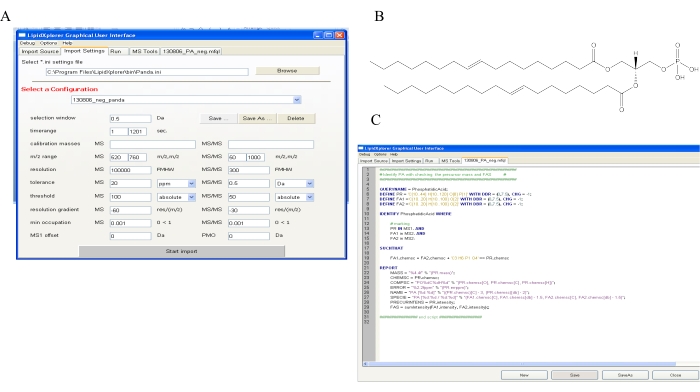
Task: Click MS/MS m/z range upper field 1000
Action: click(x=255, y=157)
